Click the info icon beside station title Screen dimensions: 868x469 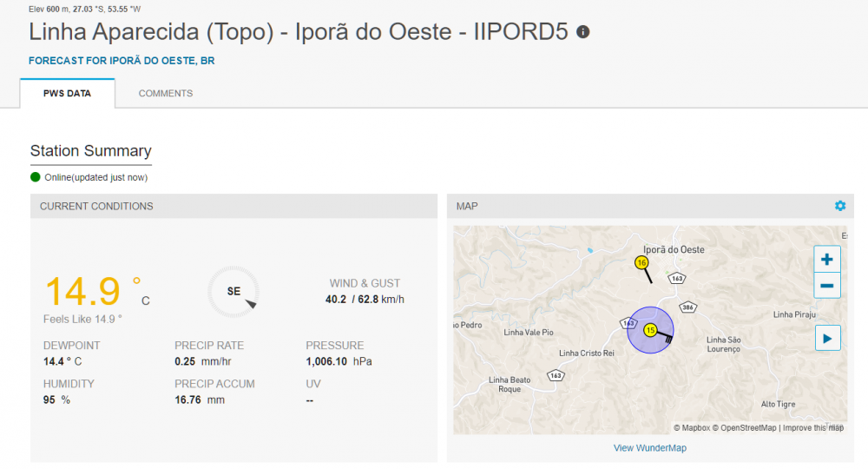tap(583, 32)
